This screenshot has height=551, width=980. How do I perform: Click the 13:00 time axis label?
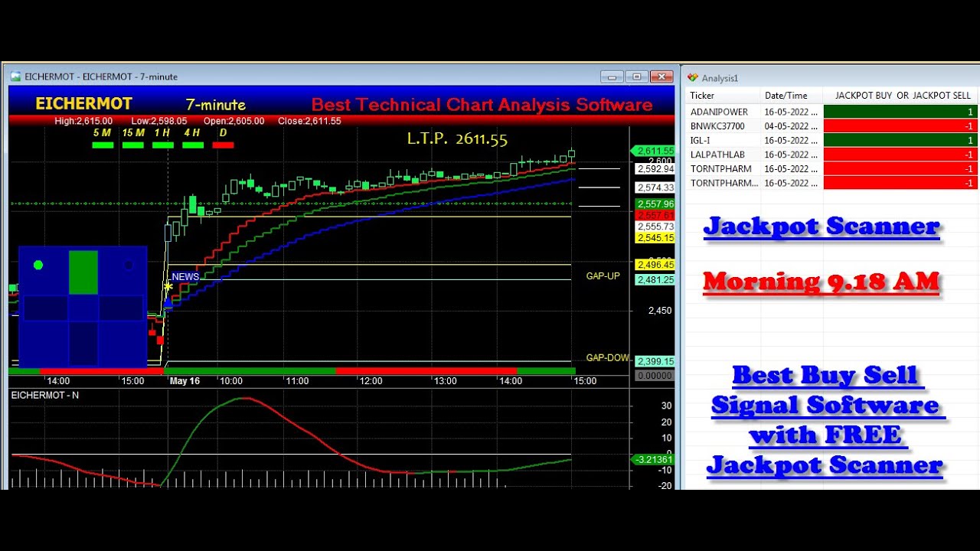445,381
